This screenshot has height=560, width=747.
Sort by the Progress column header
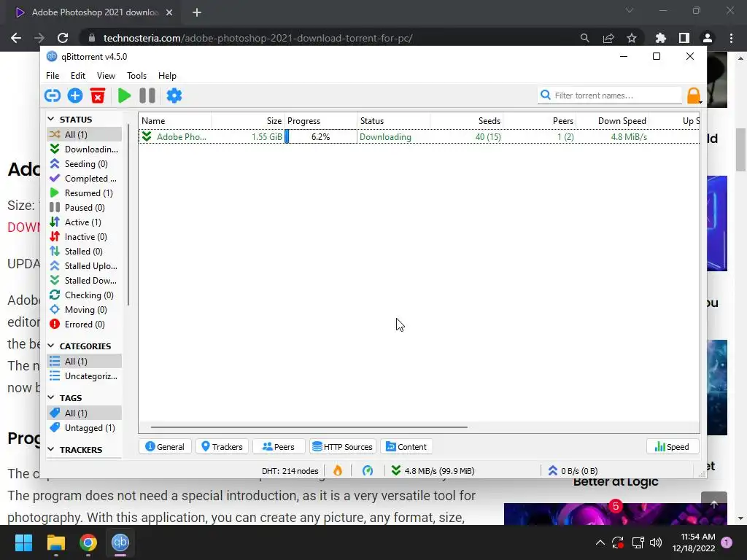click(321, 121)
